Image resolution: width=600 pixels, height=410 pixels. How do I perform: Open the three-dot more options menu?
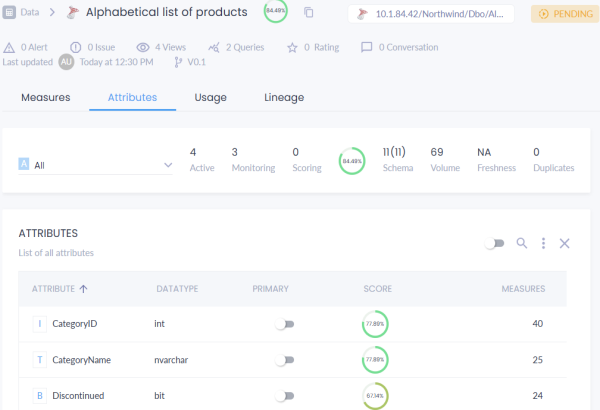pos(543,243)
